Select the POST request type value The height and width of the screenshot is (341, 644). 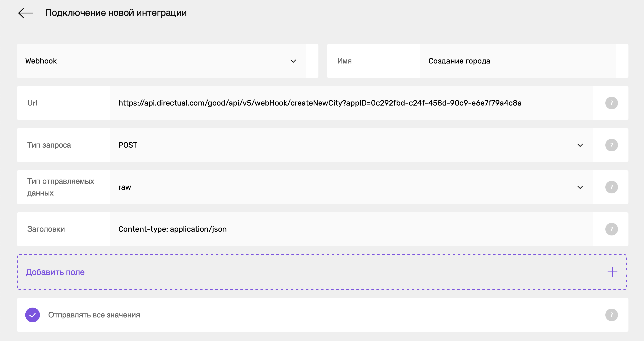[x=128, y=145]
